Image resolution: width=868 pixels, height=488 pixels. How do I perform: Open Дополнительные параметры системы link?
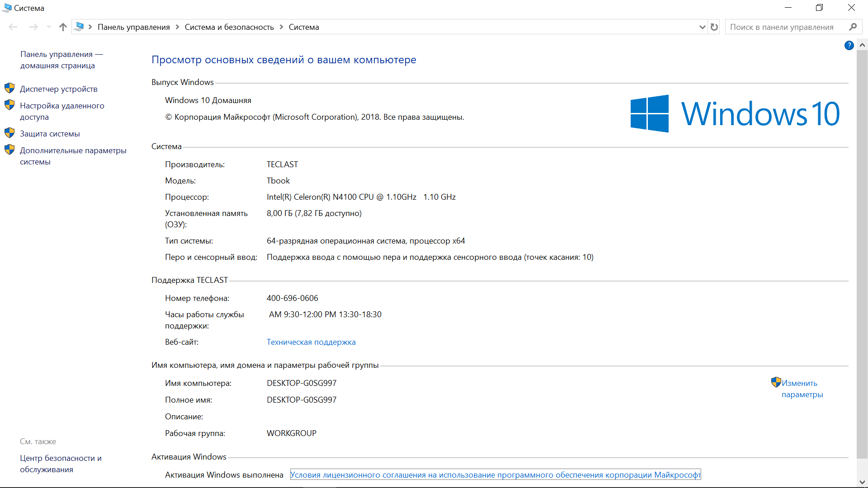tap(73, 156)
